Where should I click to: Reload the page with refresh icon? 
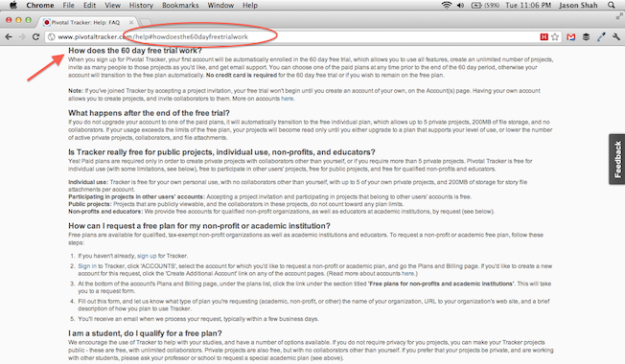pyautogui.click(x=35, y=36)
